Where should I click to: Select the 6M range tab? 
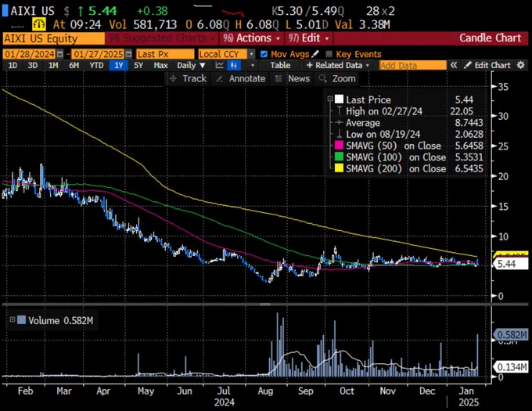(x=74, y=65)
